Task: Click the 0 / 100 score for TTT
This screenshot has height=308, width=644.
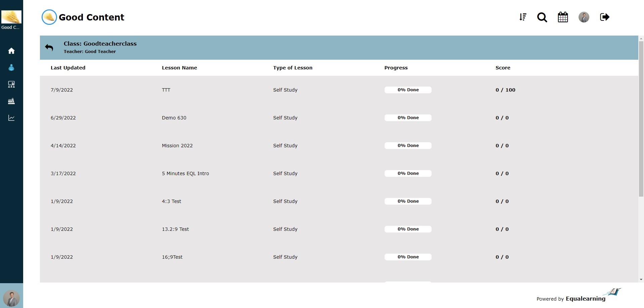Action: (505, 90)
